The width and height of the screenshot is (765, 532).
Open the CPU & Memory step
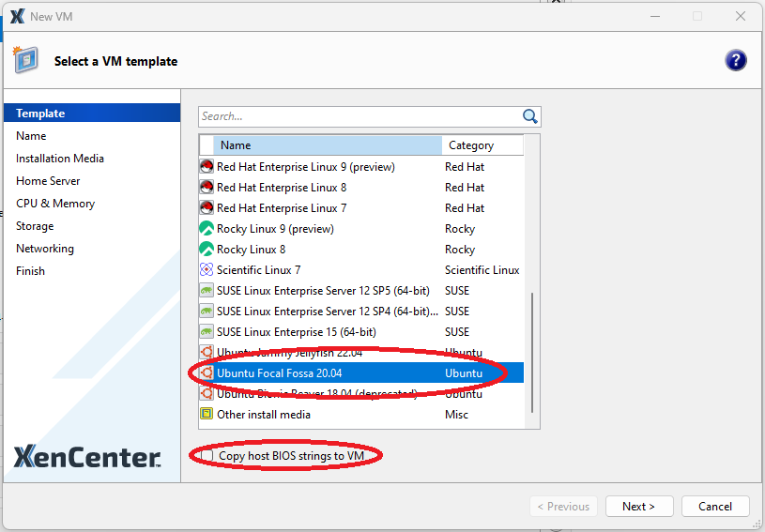(55, 204)
